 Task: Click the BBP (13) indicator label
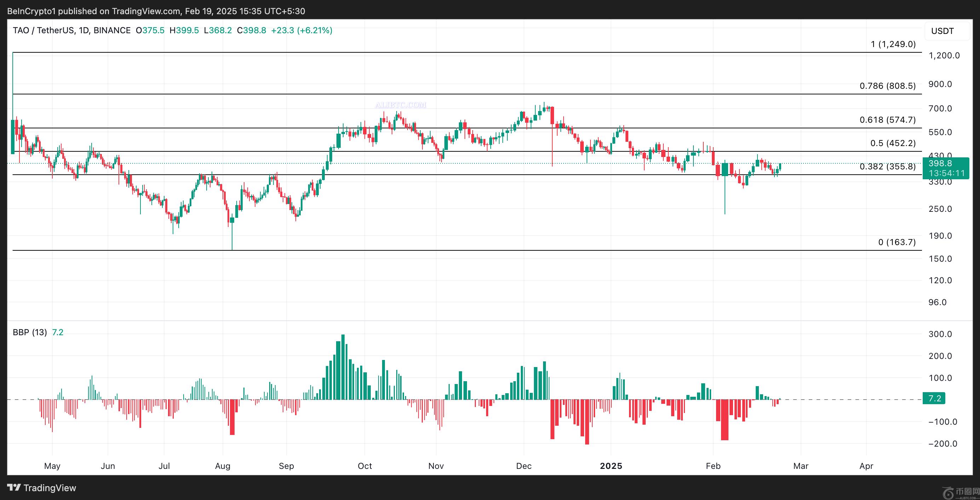[x=30, y=332]
